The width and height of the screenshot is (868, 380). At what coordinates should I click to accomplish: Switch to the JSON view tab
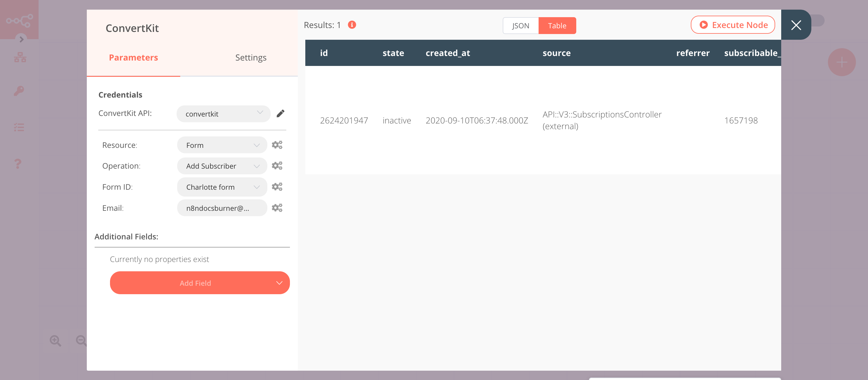coord(519,26)
